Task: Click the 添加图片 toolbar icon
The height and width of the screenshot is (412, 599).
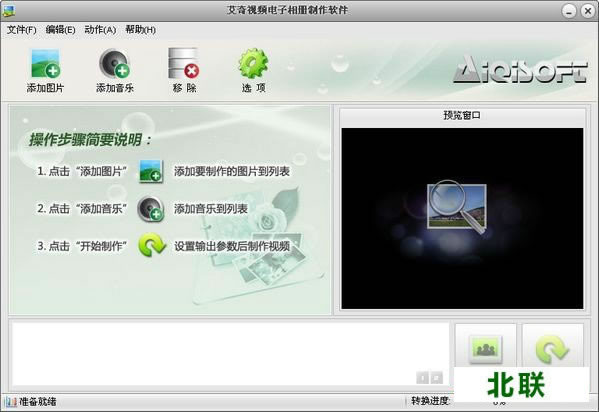Action: point(45,63)
